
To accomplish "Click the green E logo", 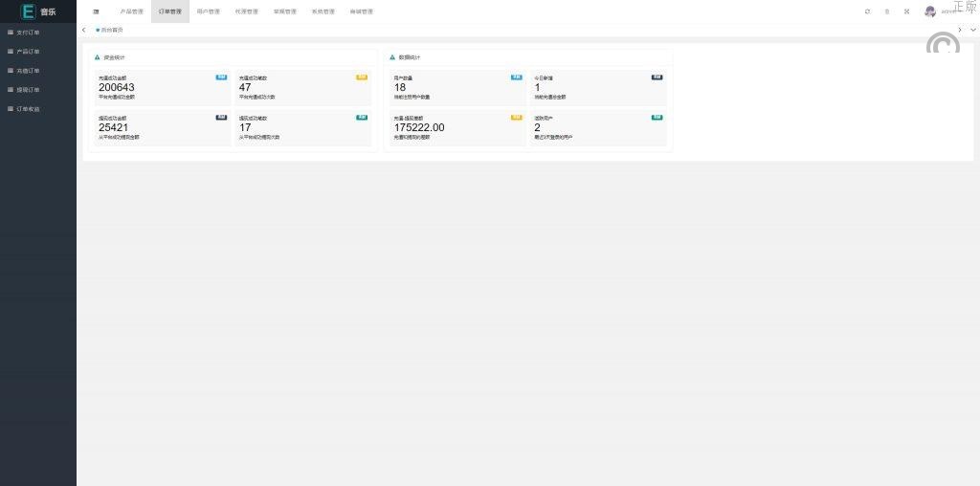I will point(28,11).
